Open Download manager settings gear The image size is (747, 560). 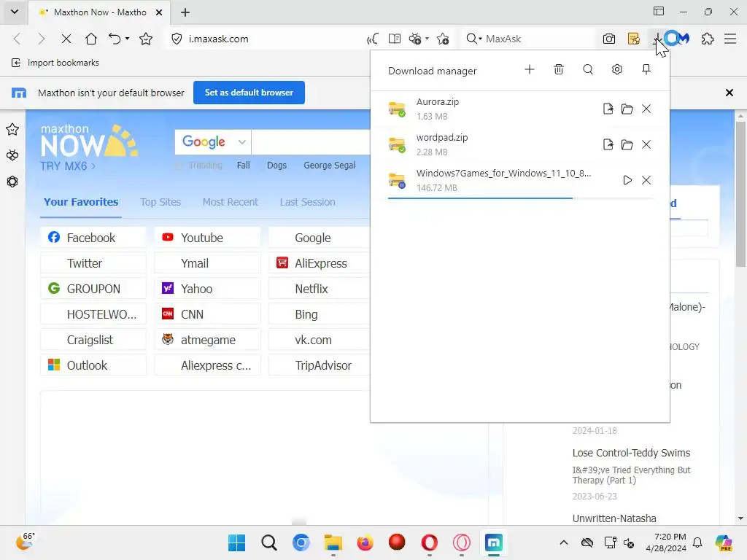coord(617,69)
